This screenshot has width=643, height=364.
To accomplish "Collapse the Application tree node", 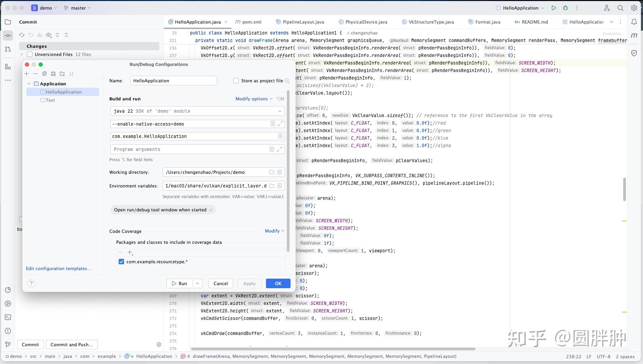I will click(29, 84).
